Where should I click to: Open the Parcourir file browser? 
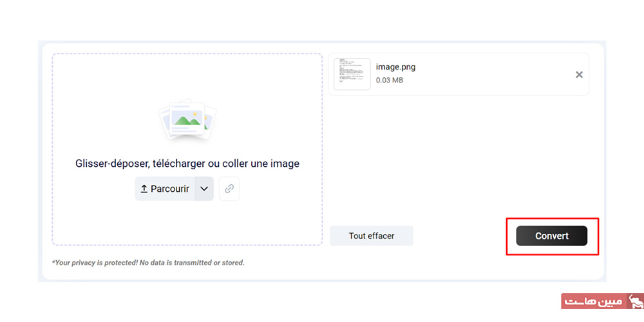coord(165,189)
